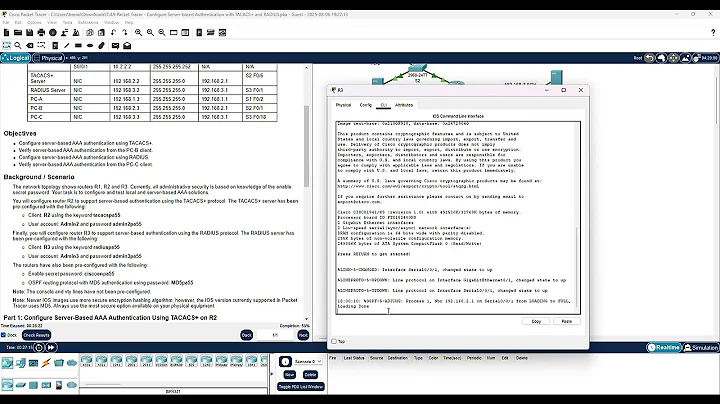Click the instructions Back button
The height and width of the screenshot is (404, 720).
coord(247,335)
